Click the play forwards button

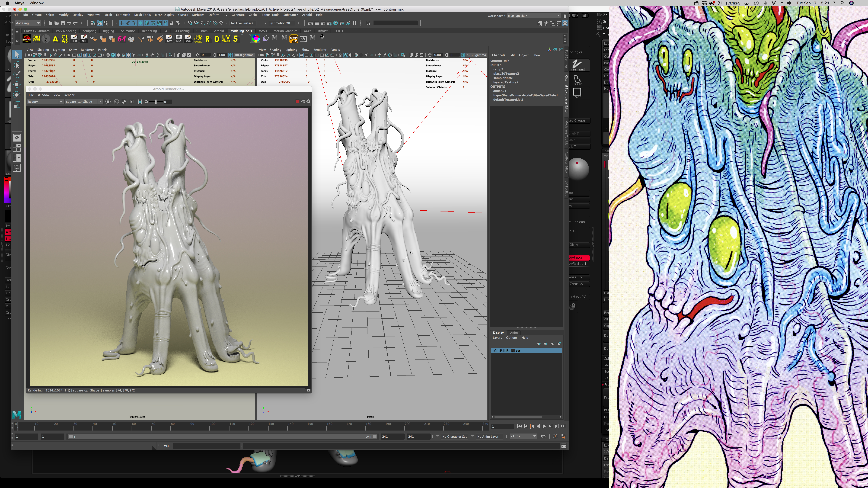click(x=544, y=426)
